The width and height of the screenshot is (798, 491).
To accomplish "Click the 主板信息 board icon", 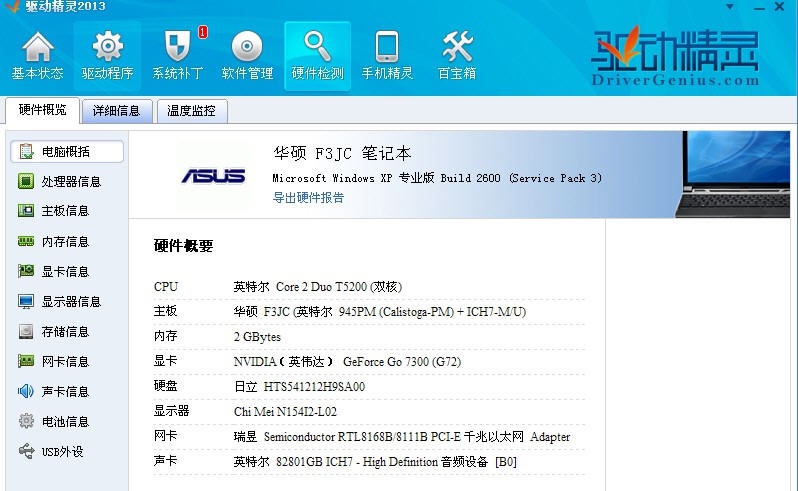I will 26,211.
